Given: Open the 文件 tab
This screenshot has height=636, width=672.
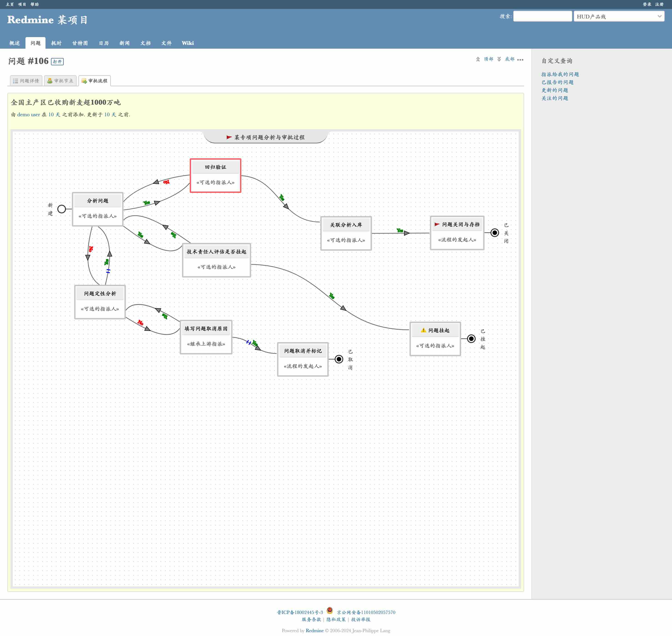Looking at the screenshot, I should coord(167,43).
